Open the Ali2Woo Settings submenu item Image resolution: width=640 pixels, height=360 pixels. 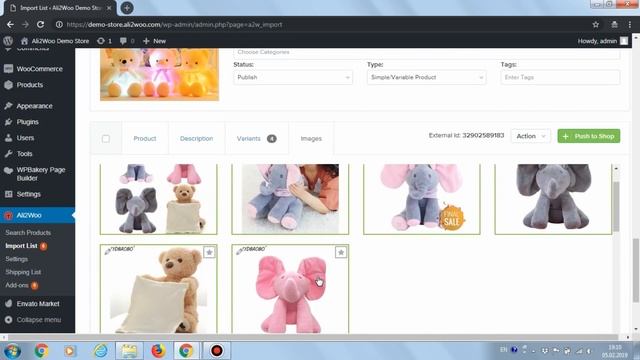click(17, 259)
